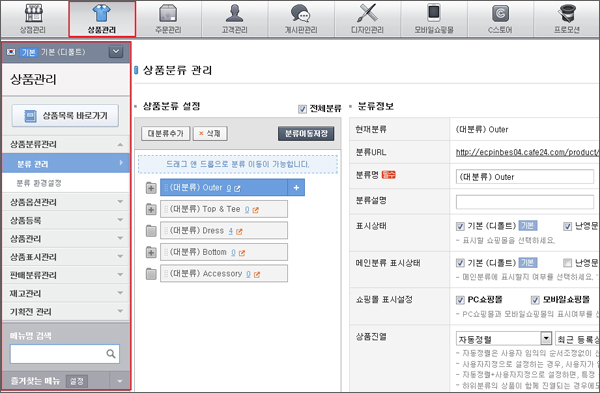Click the 삭제 button
Image resolution: width=600 pixels, height=393 pixels.
(x=210, y=134)
